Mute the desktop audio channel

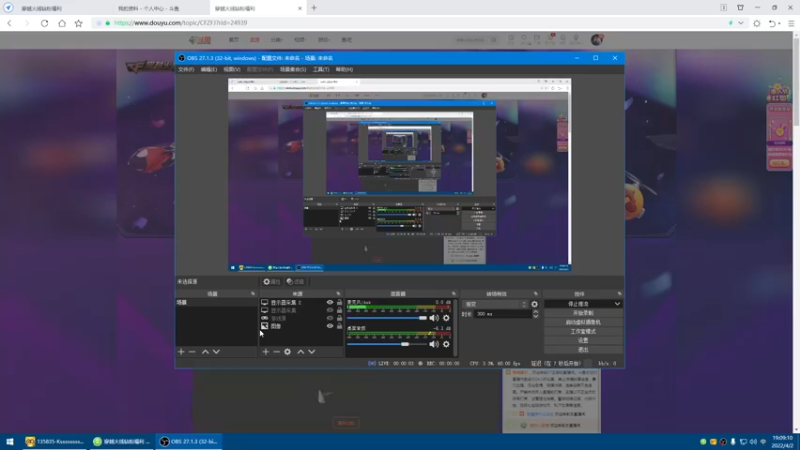pyautogui.click(x=434, y=344)
